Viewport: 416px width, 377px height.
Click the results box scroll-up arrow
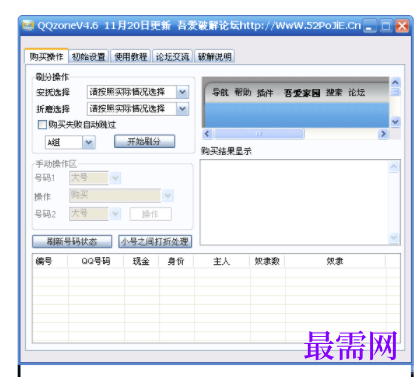tap(394, 167)
